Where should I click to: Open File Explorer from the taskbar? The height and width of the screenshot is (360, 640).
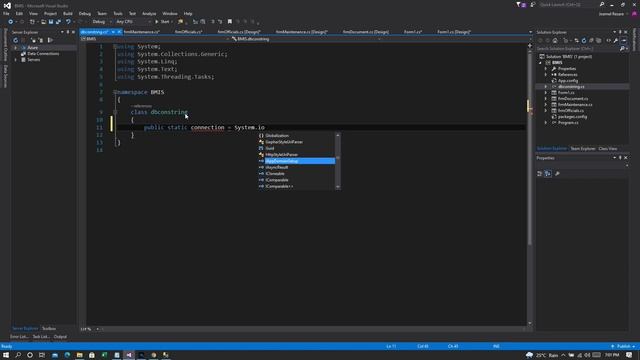click(x=80, y=355)
